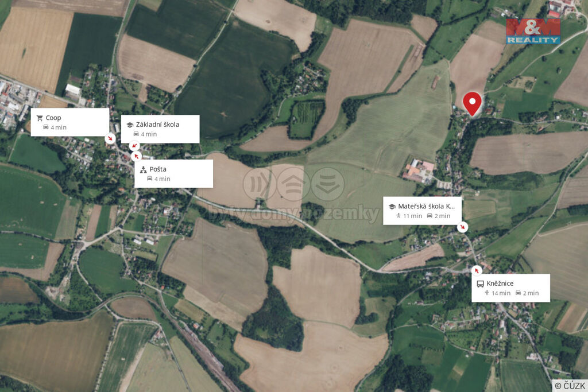588x392 pixels.
Task: Click the M&M Reality logo
Action: click(x=533, y=32)
